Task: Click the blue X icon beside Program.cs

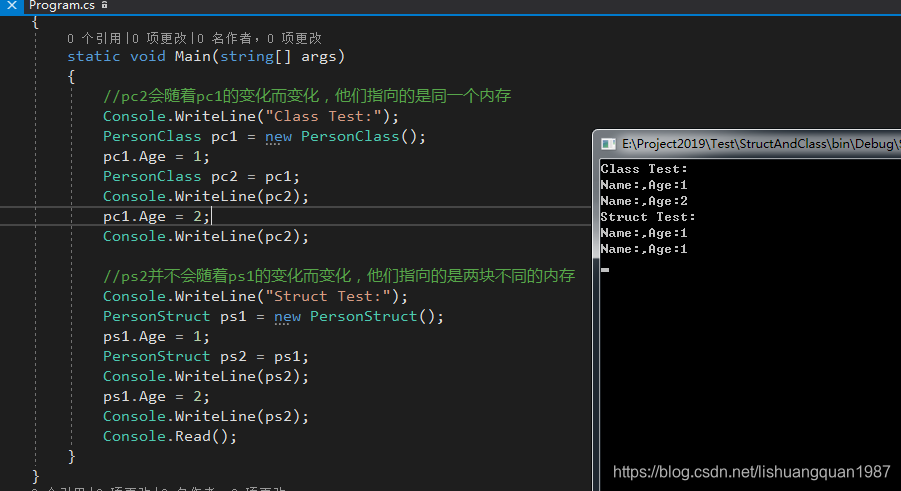Action: [x=9, y=5]
